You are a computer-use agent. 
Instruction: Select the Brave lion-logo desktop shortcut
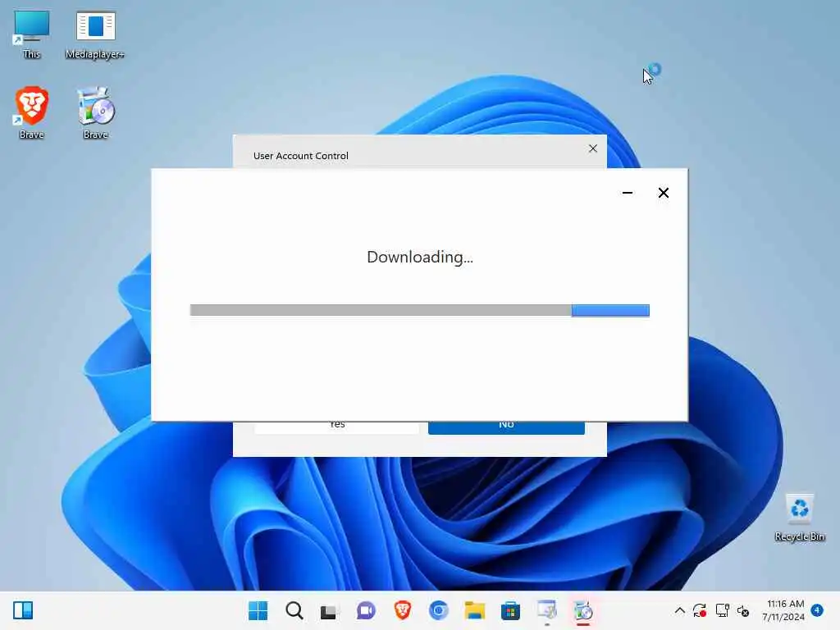point(31,112)
